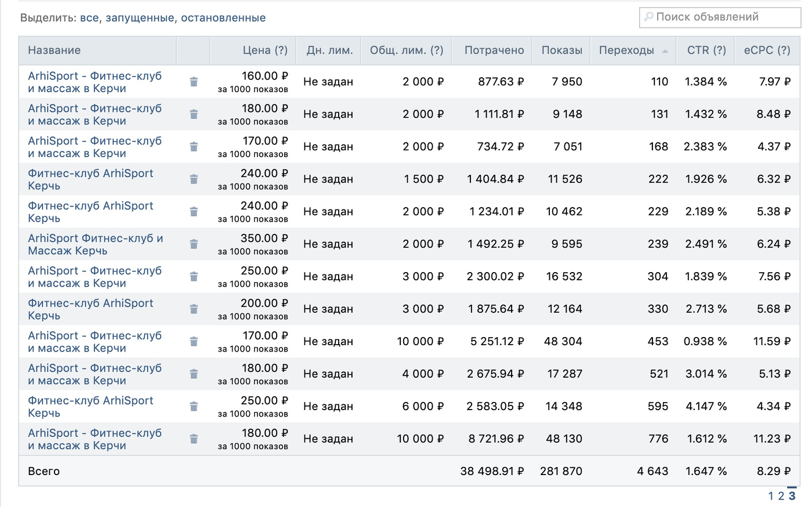Click the 350.00 ₽ price value
The height and width of the screenshot is (507, 812).
pyautogui.click(x=264, y=238)
